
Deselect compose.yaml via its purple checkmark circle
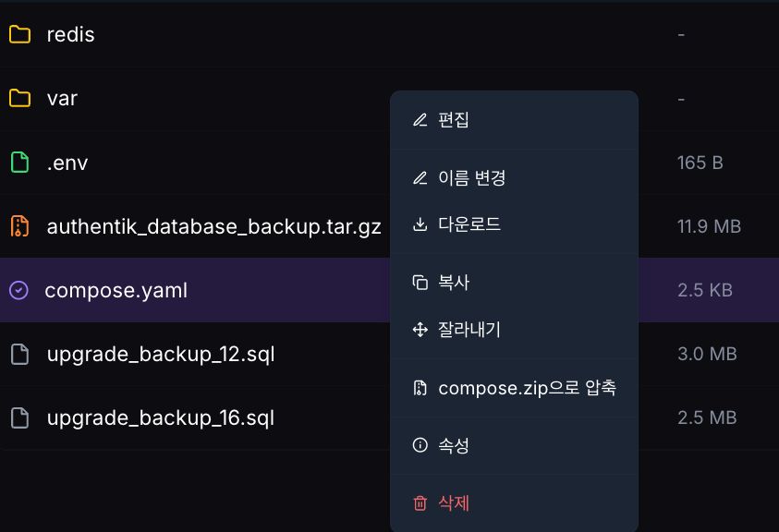[20, 289]
